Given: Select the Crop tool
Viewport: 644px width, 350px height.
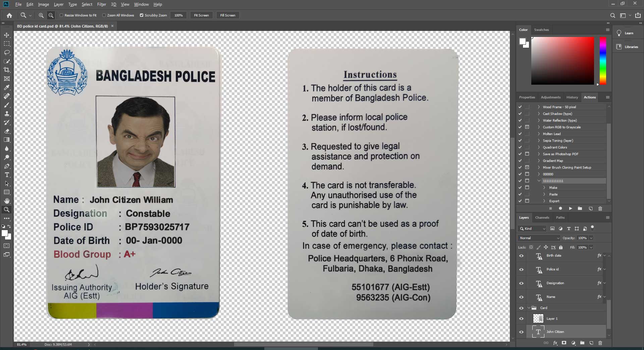Looking at the screenshot, I should (7, 70).
